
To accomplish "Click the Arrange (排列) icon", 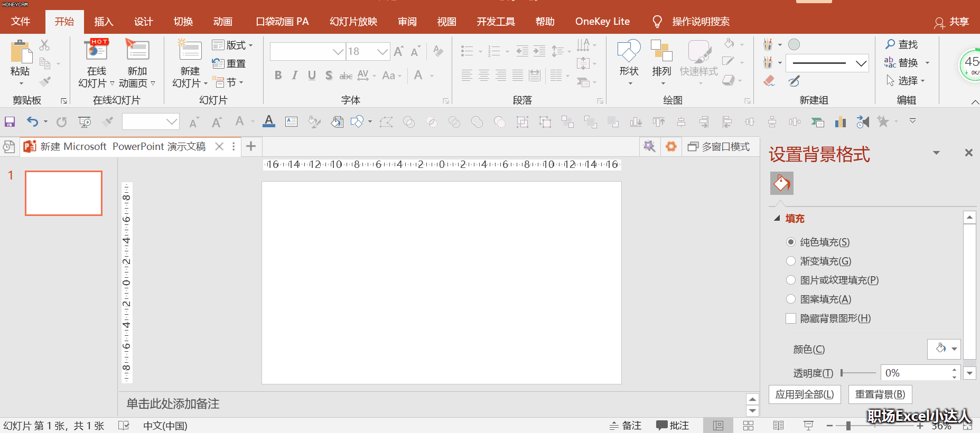I will click(661, 51).
